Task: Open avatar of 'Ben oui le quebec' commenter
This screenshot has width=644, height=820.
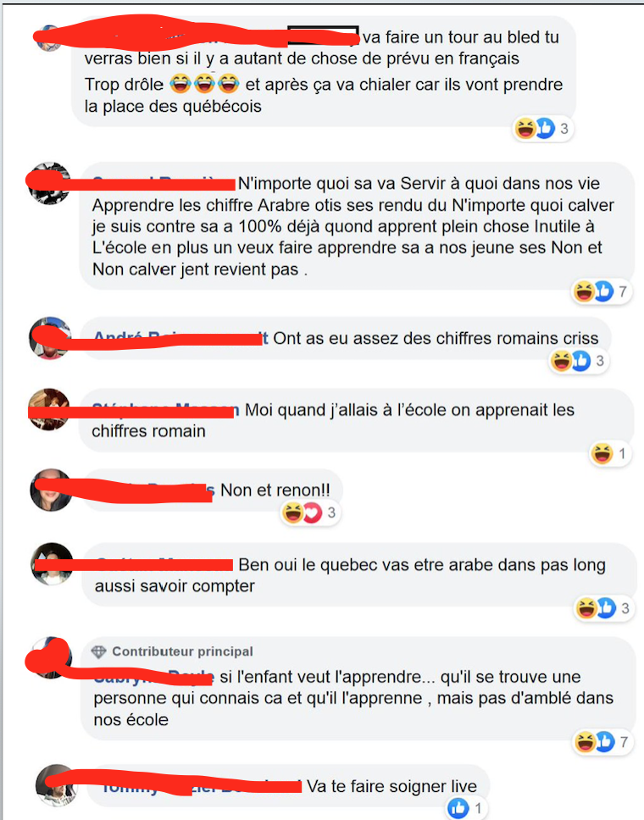Action: [x=52, y=564]
